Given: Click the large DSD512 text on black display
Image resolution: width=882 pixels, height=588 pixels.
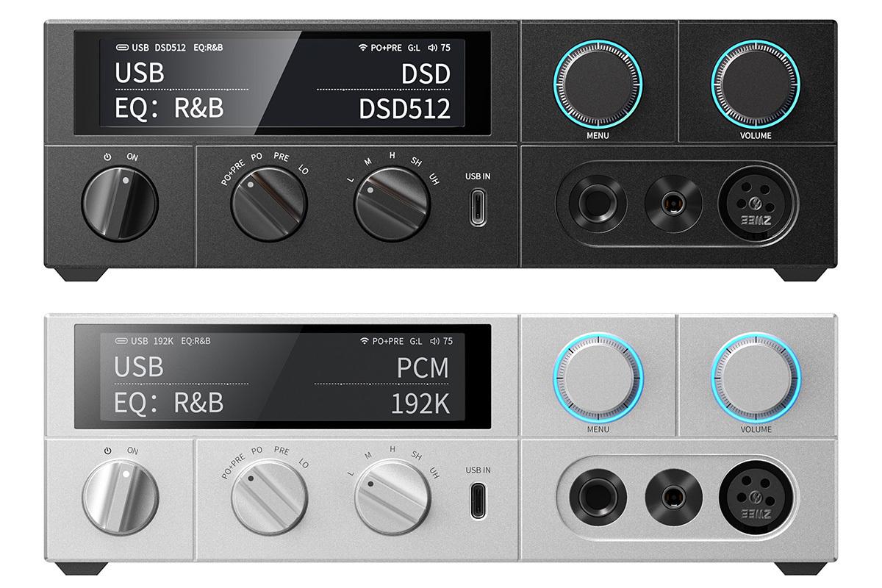Looking at the screenshot, I should [x=404, y=109].
